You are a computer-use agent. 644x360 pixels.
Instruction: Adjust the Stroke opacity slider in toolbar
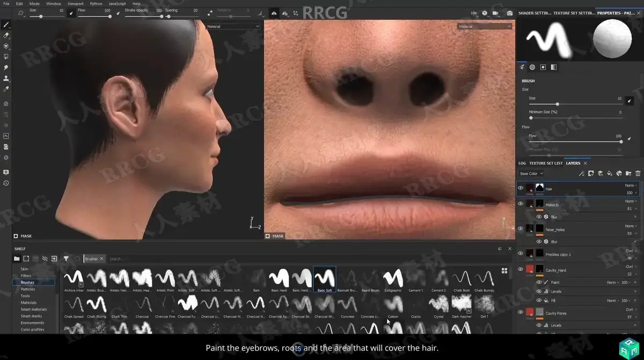click(x=143, y=17)
